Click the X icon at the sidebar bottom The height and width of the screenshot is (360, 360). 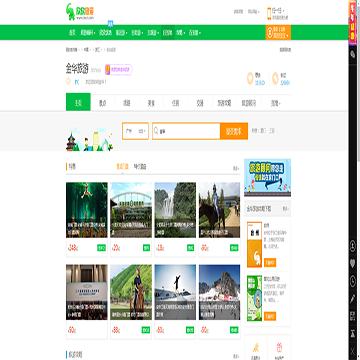(353, 351)
